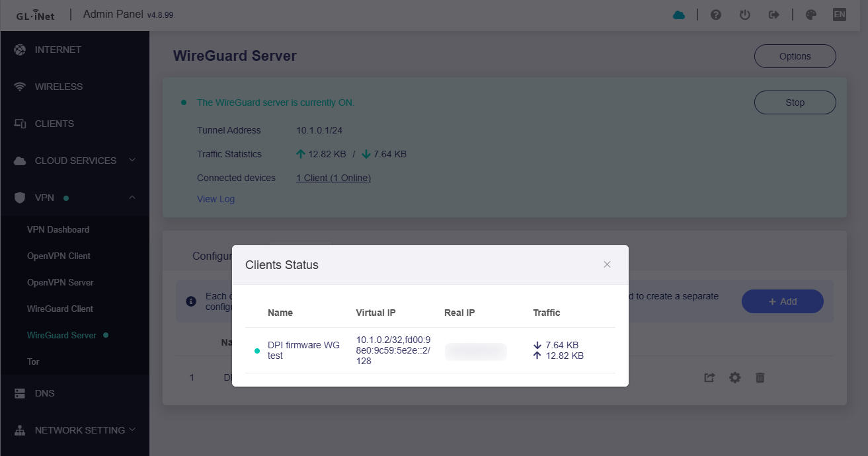Image resolution: width=868 pixels, height=456 pixels.
Task: Click the 1 Client (1 Online) link
Action: [x=333, y=178]
